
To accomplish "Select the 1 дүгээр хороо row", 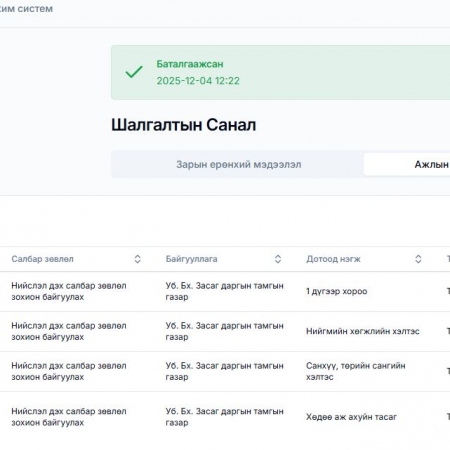I will tap(225, 291).
